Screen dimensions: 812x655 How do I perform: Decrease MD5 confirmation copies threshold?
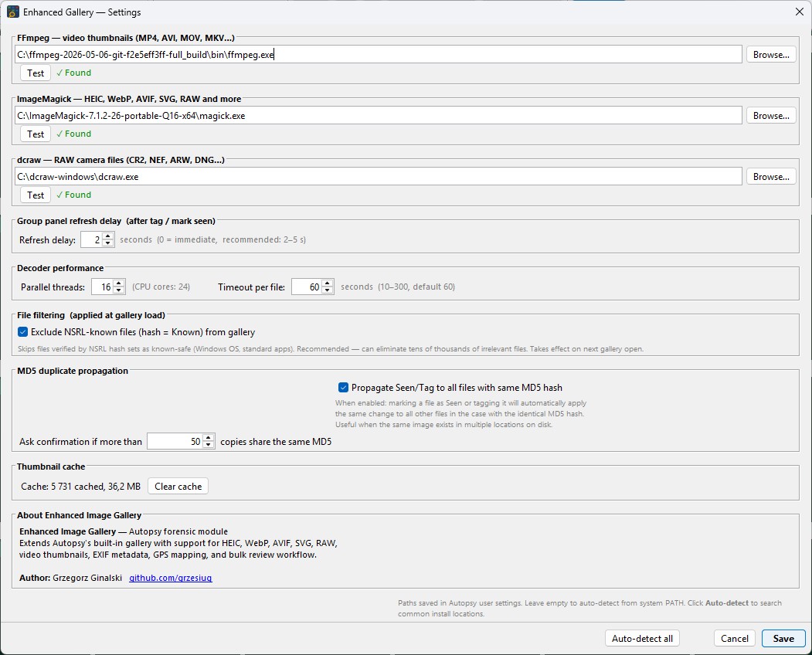208,445
